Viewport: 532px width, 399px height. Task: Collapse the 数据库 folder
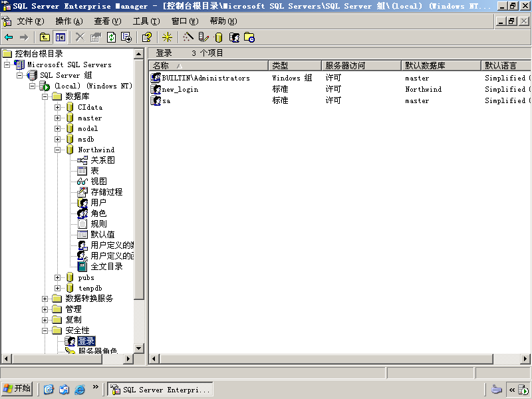point(45,96)
